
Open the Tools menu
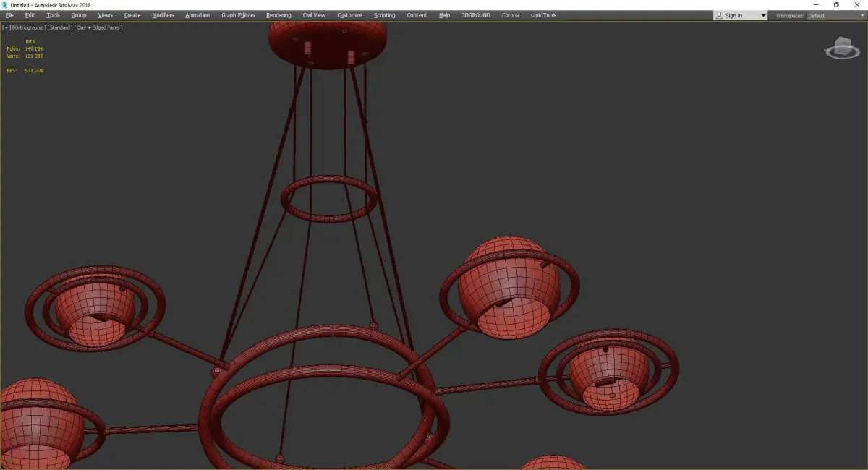pos(54,15)
